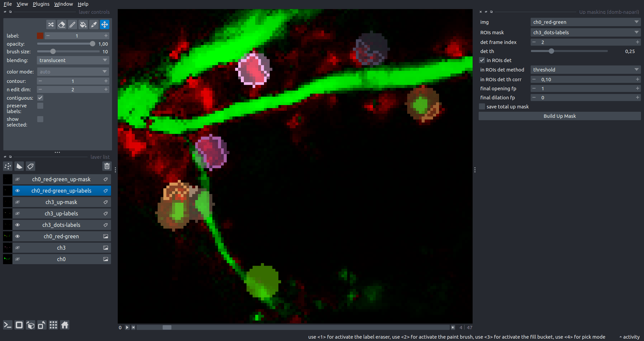Viewport: 644px width, 341px height.
Task: Enable save total up mask checkbox
Action: tap(482, 106)
